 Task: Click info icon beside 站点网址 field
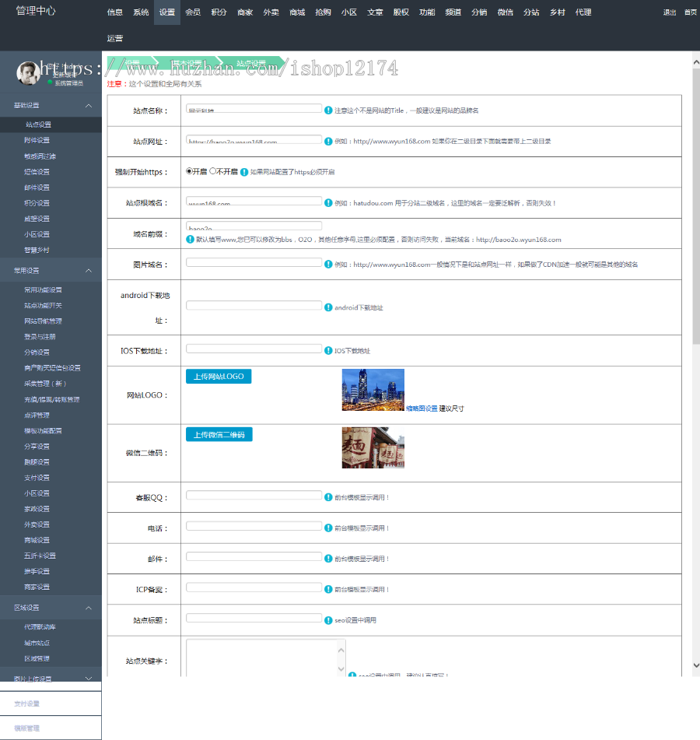click(328, 141)
